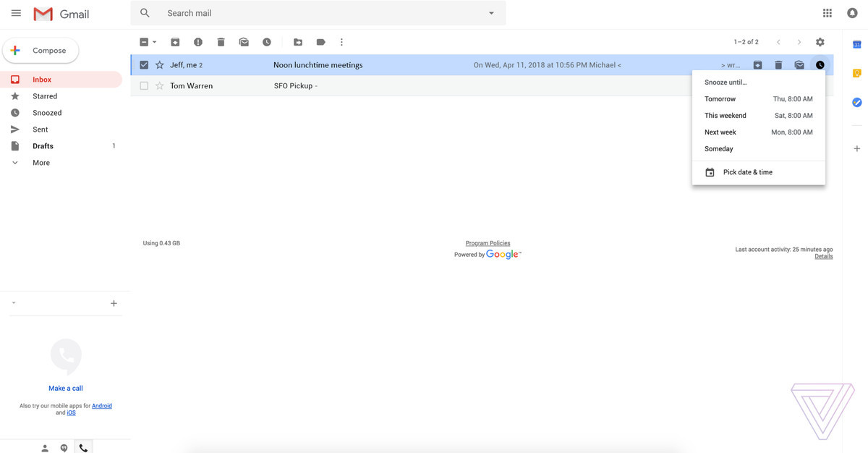The height and width of the screenshot is (453, 868).
Task: Click the Compose button
Action: pos(41,50)
